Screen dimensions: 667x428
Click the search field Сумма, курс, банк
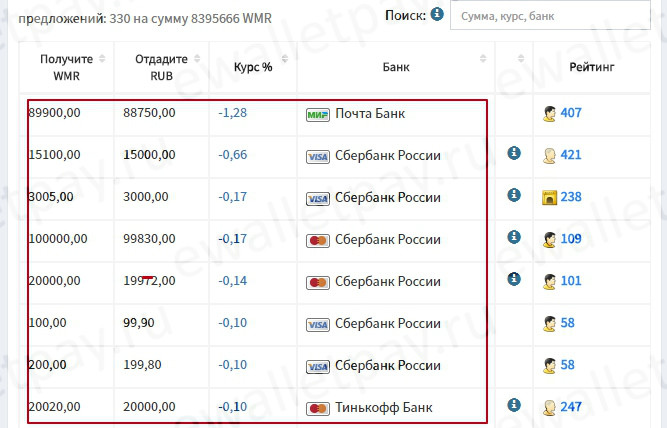(550, 16)
